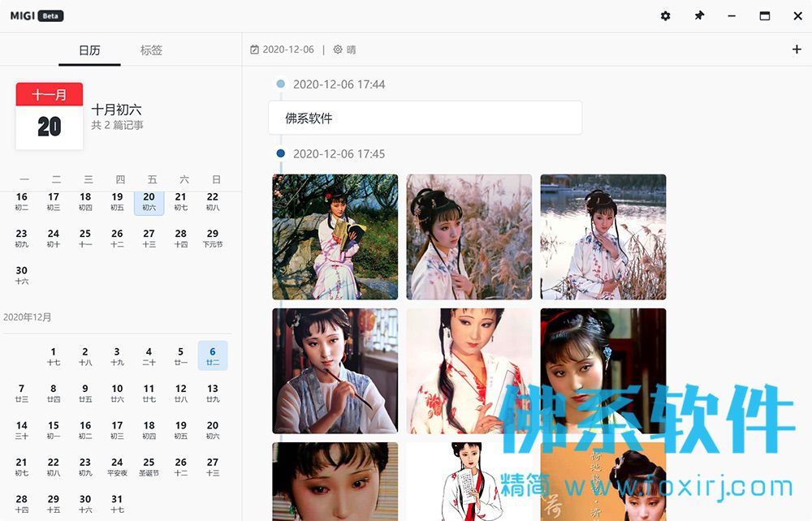This screenshot has width=812, height=521.
Task: Close the MIGI window
Action: tap(797, 16)
